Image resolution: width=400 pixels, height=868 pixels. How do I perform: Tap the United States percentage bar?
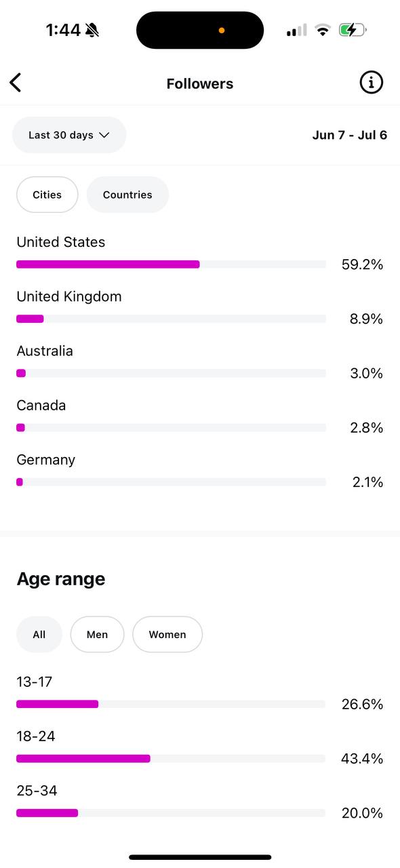[x=171, y=264]
